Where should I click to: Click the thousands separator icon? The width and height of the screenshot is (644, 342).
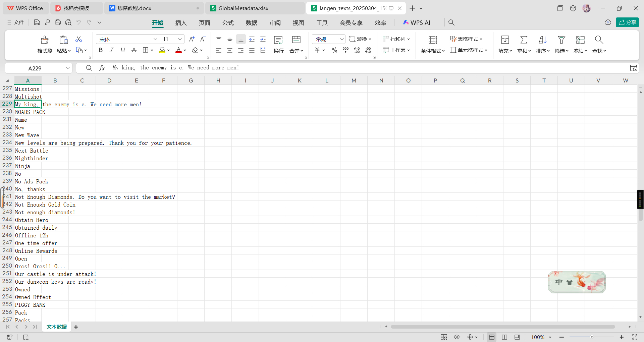point(345,50)
